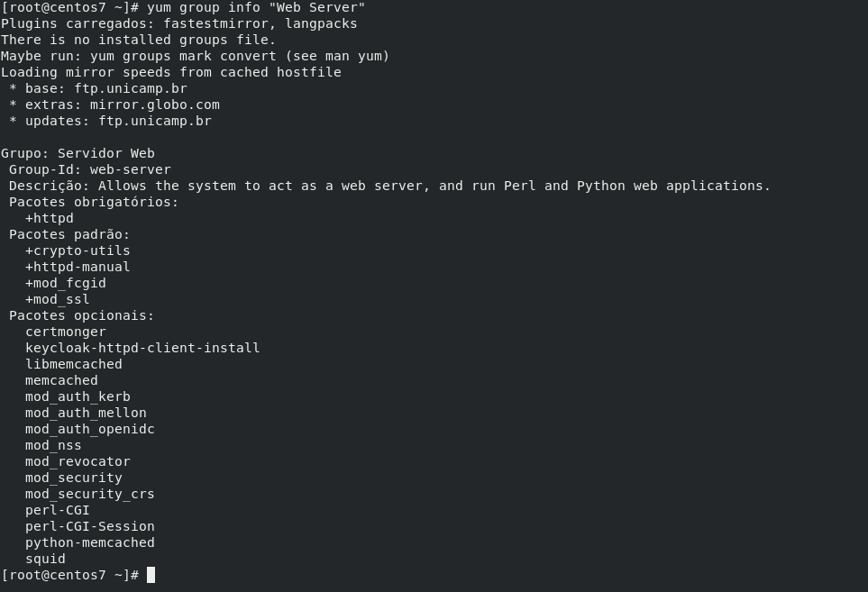This screenshot has height=592, width=868.
Task: Click the python-memcached package name
Action: (90, 542)
